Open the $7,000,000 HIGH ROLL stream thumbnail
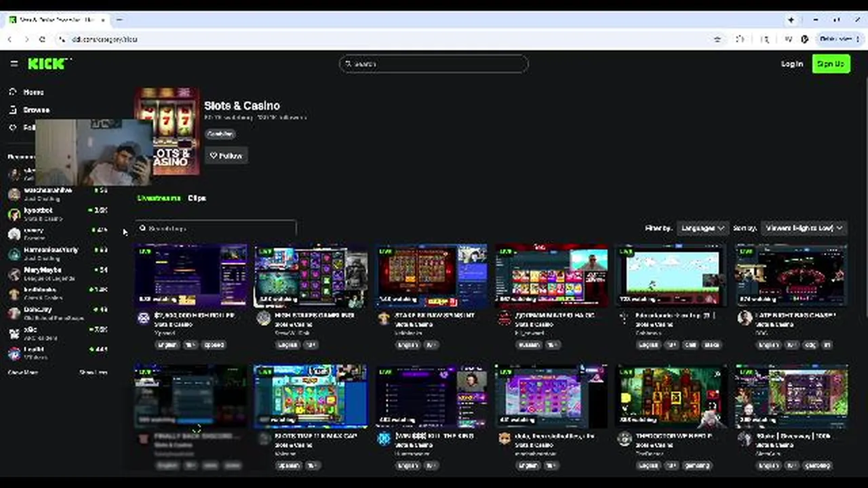This screenshot has height=488, width=868. (191, 276)
